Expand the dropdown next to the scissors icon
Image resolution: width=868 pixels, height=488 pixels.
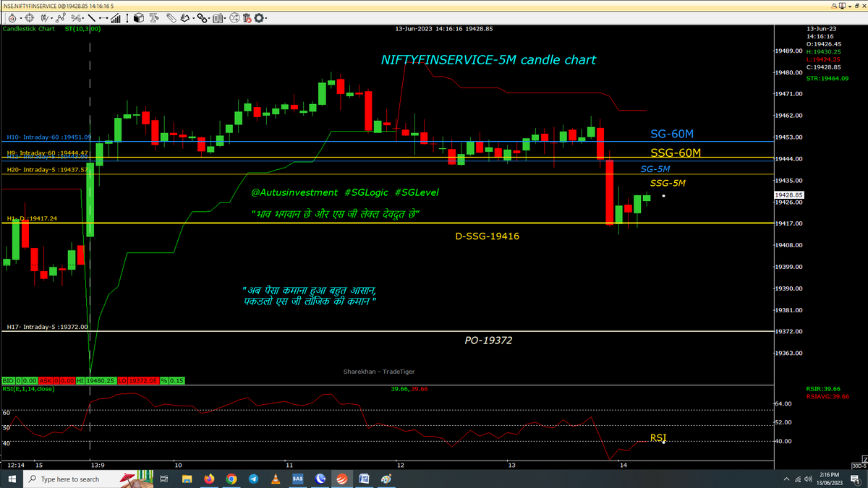83,18
